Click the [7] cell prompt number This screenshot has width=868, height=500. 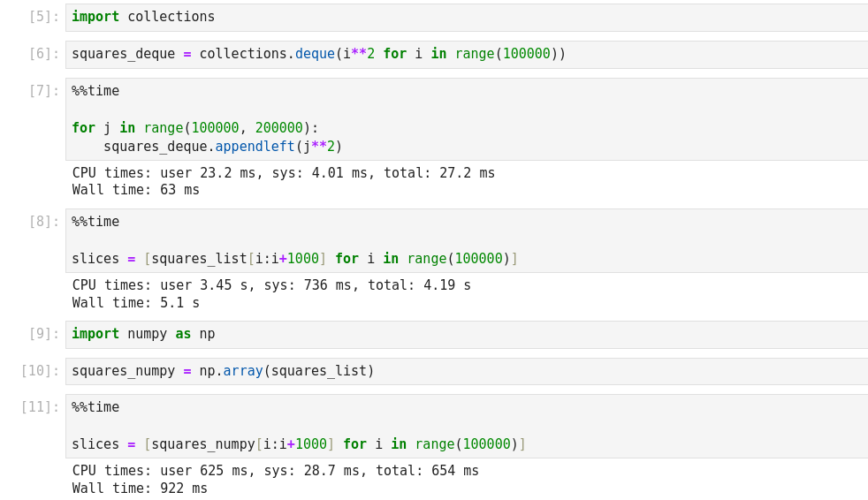coord(43,91)
